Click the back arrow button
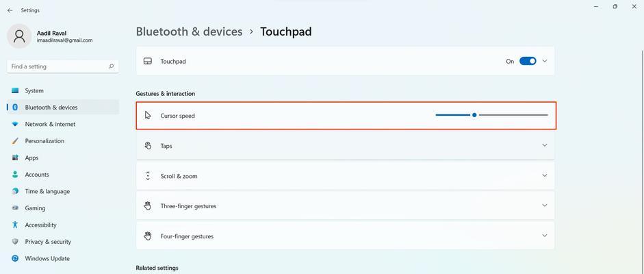The image size is (644, 274). pos(10,10)
